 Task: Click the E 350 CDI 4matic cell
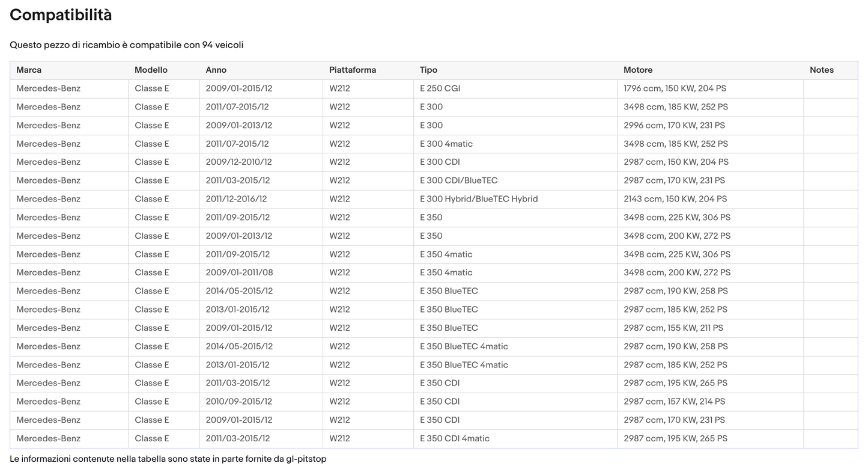[x=515, y=439]
